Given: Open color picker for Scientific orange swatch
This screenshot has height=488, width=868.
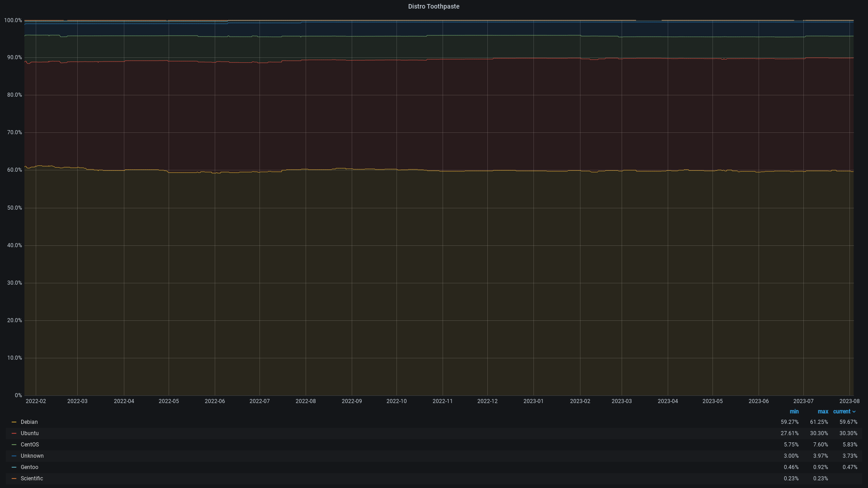Looking at the screenshot, I should pyautogui.click(x=14, y=479).
